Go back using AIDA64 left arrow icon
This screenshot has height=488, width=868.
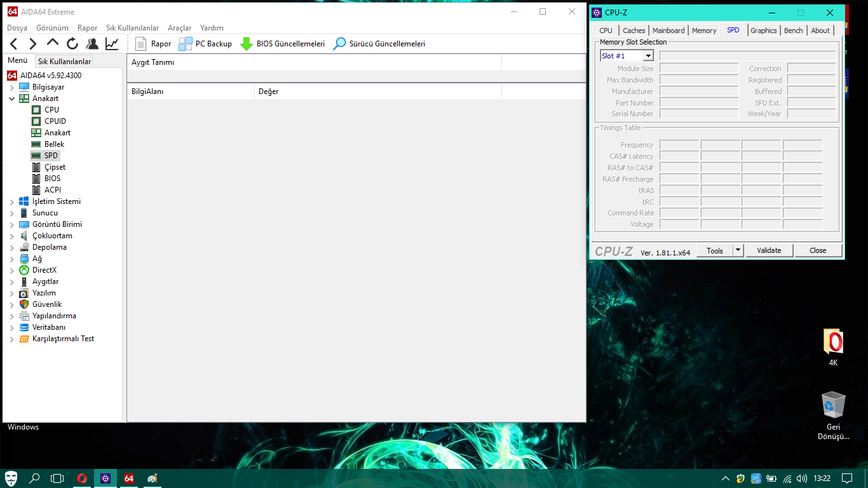coord(14,44)
